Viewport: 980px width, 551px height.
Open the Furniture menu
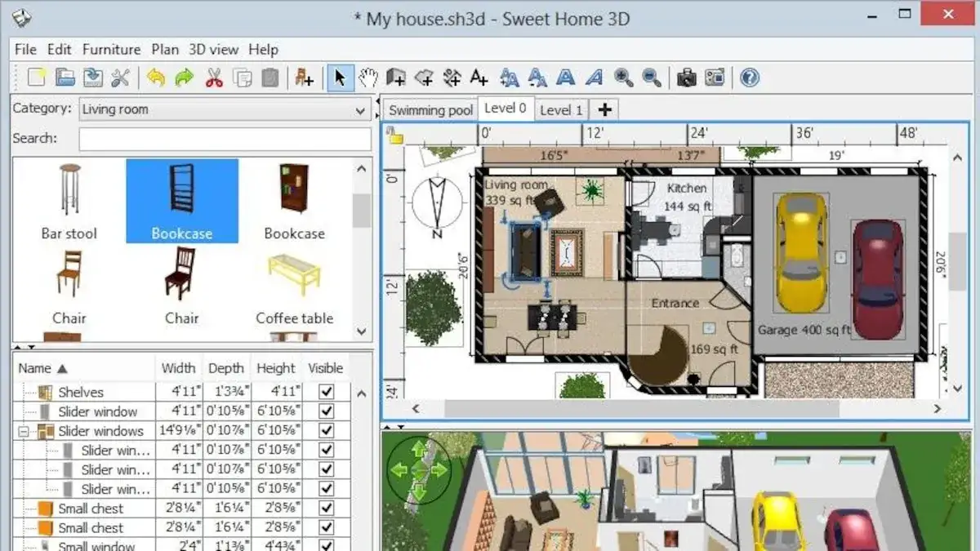111,50
